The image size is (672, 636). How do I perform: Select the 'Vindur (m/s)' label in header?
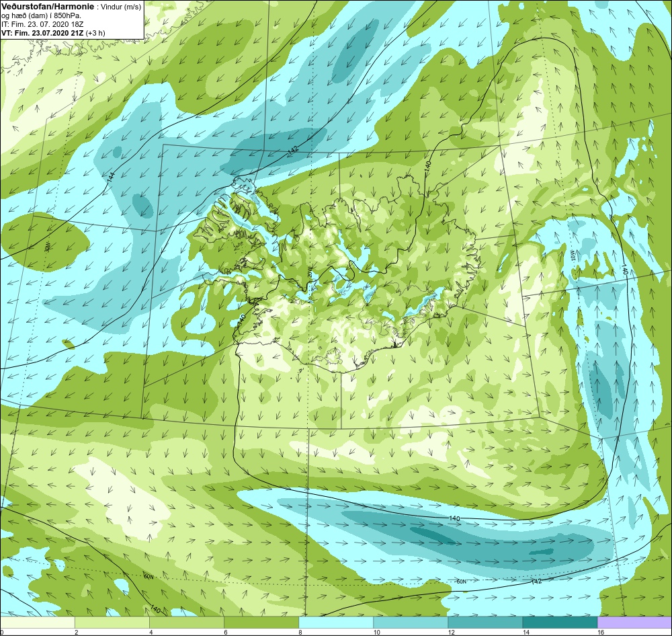tap(120, 7)
